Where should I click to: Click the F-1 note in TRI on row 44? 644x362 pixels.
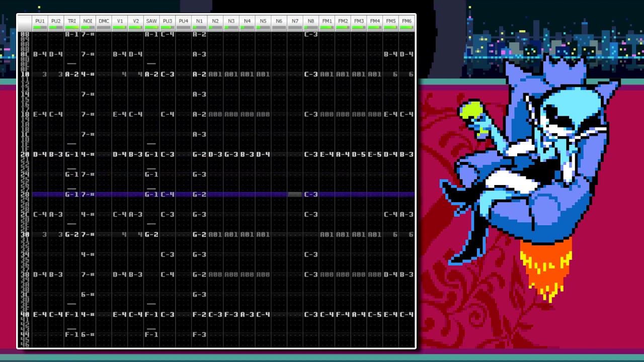(72, 335)
